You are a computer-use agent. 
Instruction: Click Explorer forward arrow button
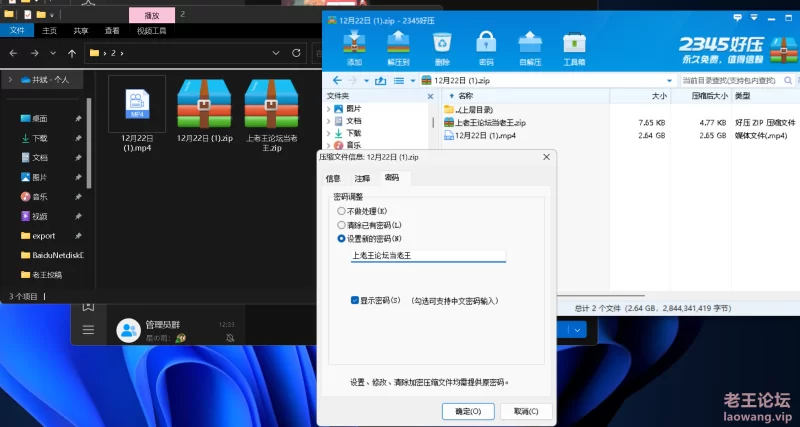coord(34,53)
